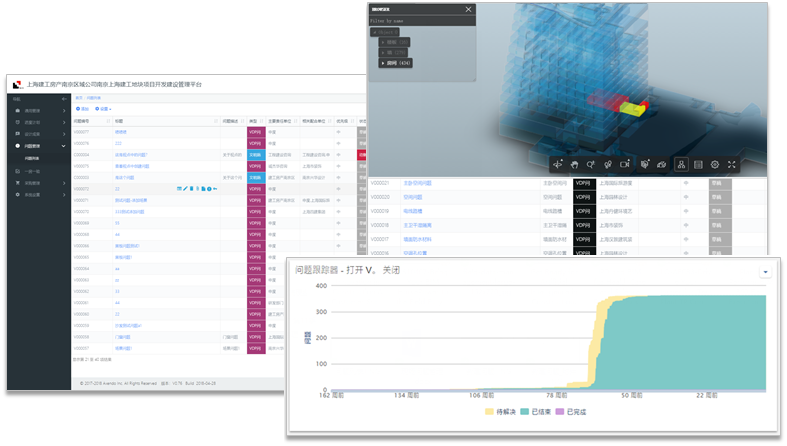
Task: Toggle the purple 已完成 legend swatch
Action: click(560, 412)
